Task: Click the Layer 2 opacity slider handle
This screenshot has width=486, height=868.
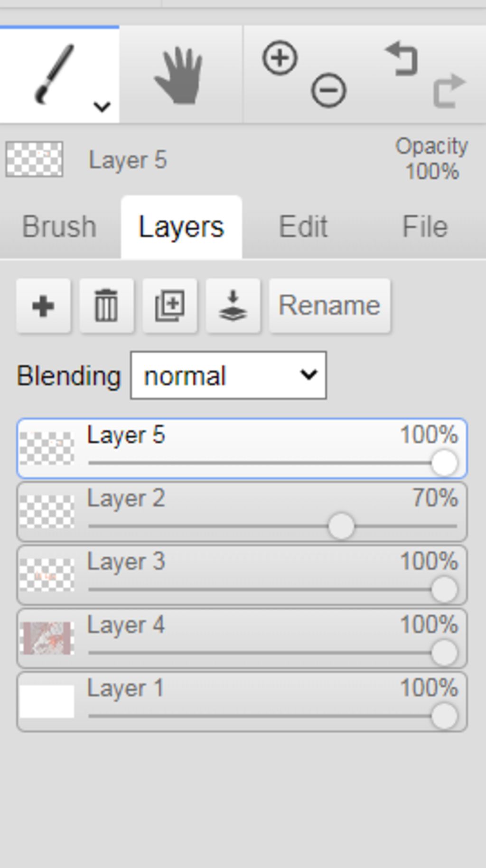Action: pyautogui.click(x=341, y=526)
